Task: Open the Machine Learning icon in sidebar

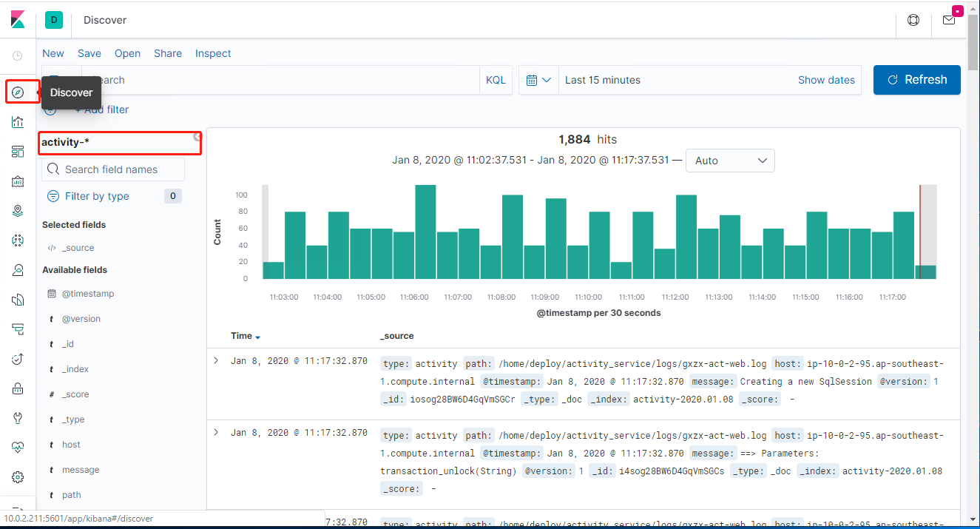Action: pos(18,240)
